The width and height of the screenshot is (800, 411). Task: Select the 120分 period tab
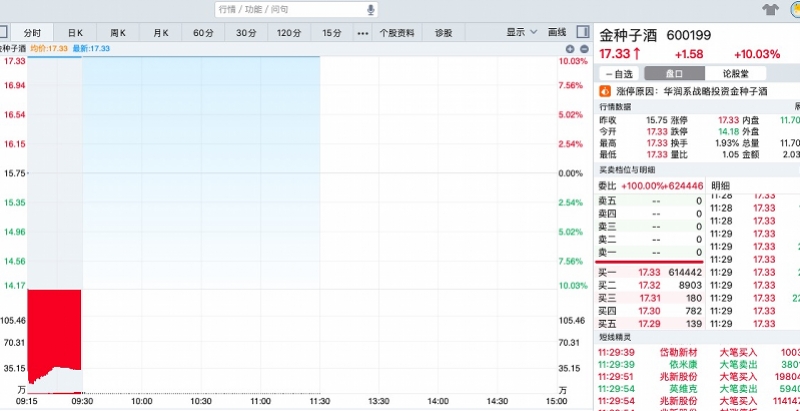pos(289,33)
